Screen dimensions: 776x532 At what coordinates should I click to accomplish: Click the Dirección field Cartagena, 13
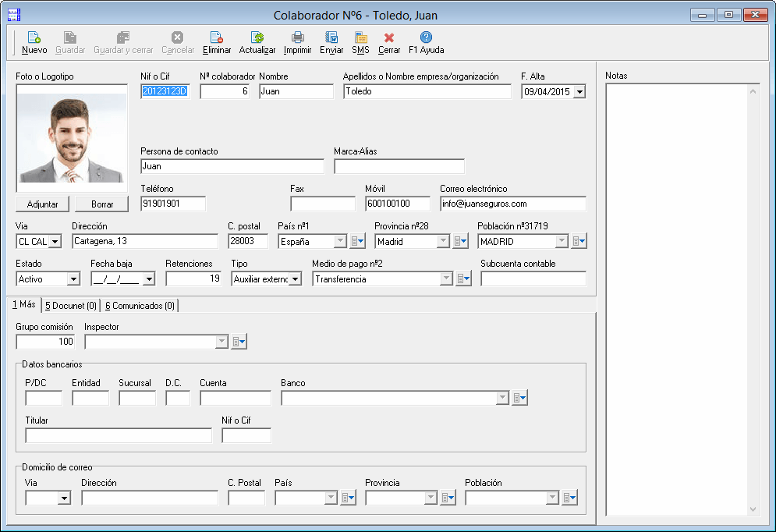coord(145,242)
